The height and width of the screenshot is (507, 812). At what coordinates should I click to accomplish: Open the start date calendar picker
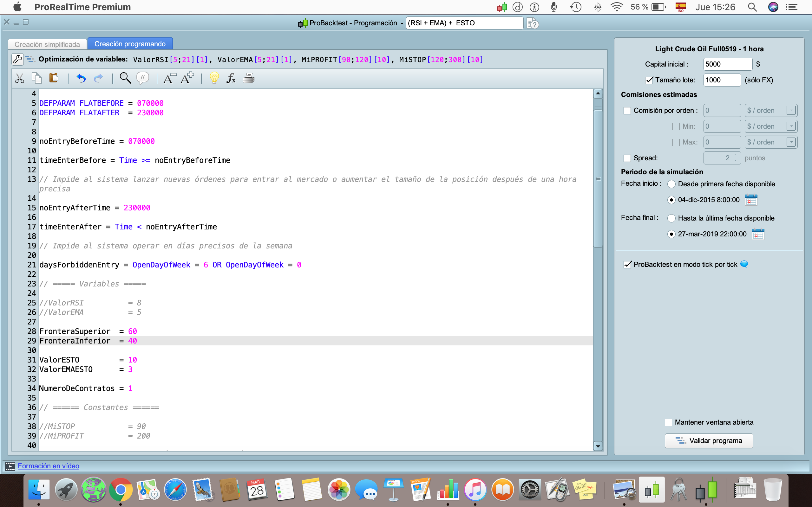[x=751, y=200]
